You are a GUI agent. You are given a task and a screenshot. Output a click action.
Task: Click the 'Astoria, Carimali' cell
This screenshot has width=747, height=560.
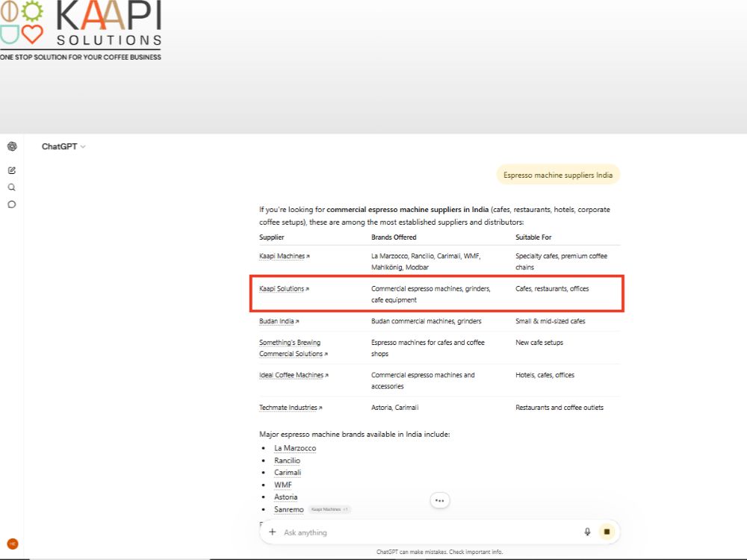[x=395, y=408]
